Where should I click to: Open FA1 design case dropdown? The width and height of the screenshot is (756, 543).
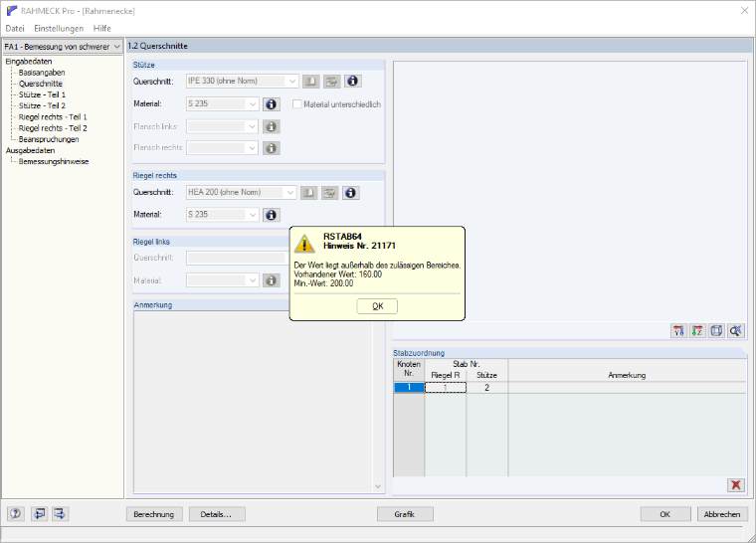[x=116, y=47]
